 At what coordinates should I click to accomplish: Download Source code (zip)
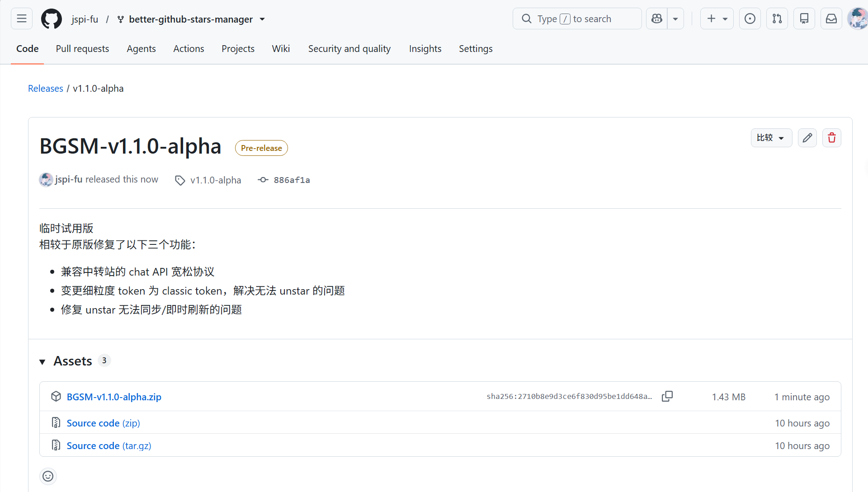tap(104, 423)
